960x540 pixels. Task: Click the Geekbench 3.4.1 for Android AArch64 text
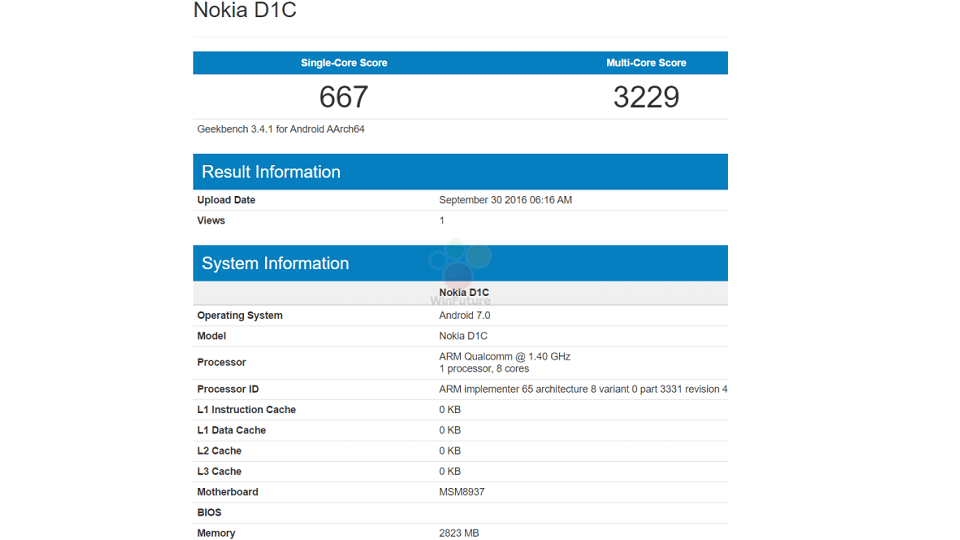(281, 129)
